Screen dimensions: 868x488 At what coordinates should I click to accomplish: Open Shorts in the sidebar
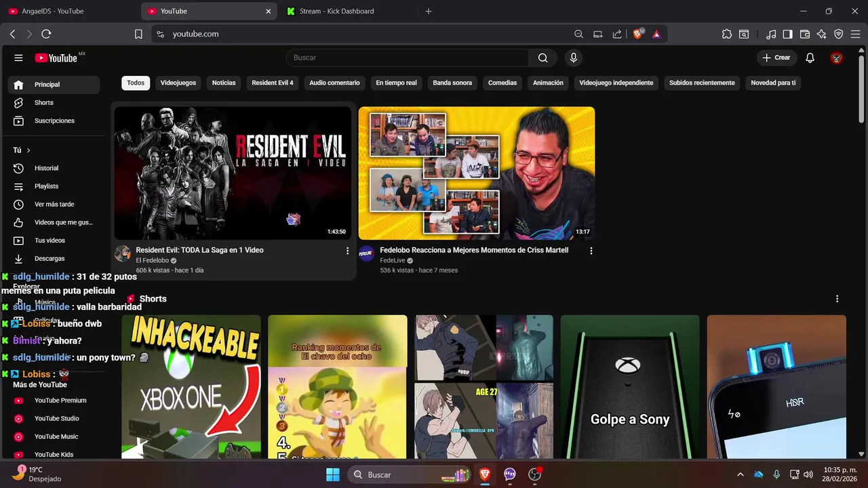click(x=54, y=103)
